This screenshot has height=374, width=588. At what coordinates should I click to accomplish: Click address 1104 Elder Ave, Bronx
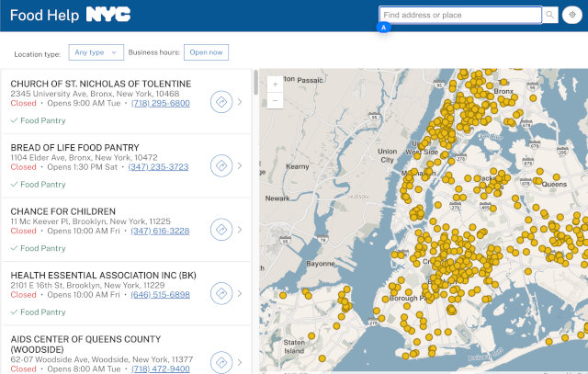tap(84, 157)
